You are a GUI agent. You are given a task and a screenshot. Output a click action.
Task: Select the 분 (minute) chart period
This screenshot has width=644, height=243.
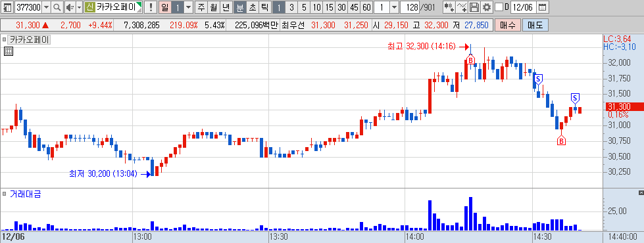pyautogui.click(x=239, y=7)
